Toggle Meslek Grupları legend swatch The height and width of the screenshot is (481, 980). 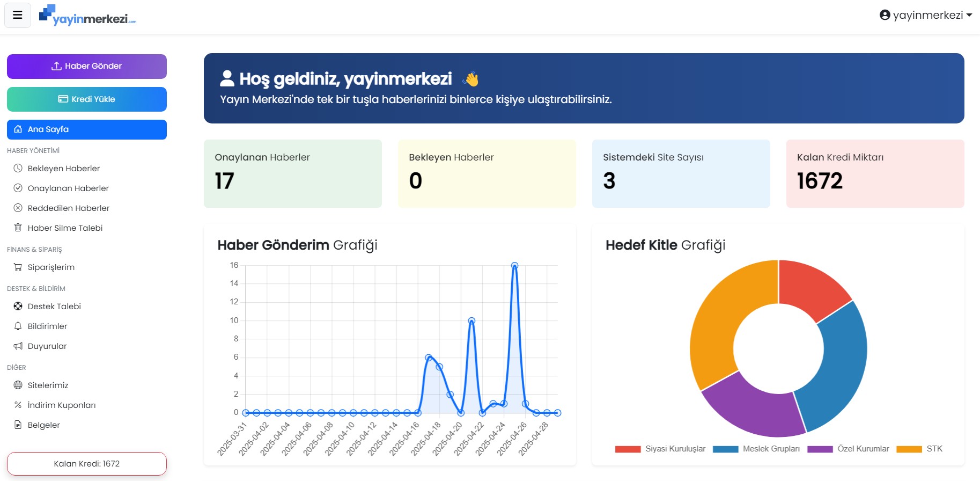(725, 449)
